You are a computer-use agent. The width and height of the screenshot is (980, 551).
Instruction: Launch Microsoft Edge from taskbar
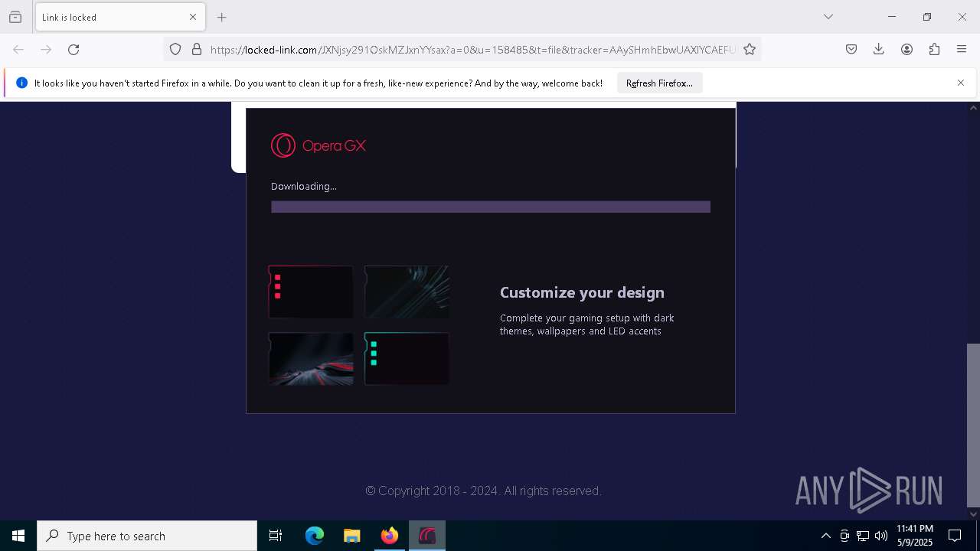pyautogui.click(x=315, y=536)
